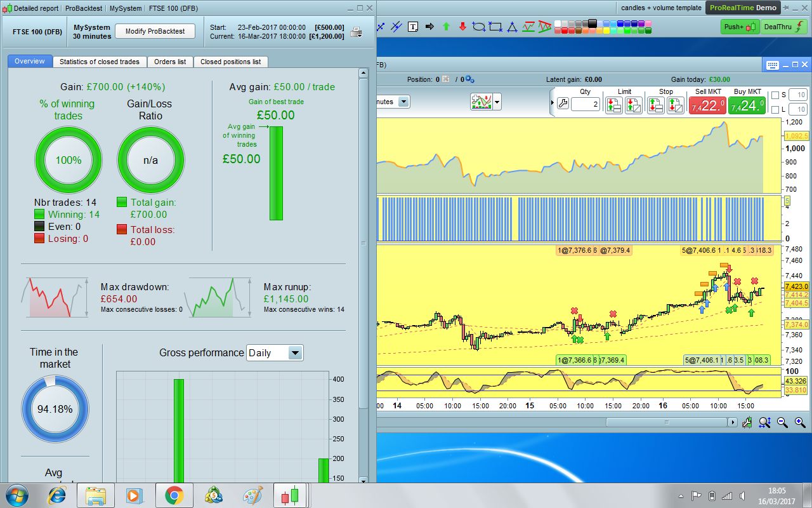The height and width of the screenshot is (508, 812).
Task: Zoom out the chart with minus magnifier
Action: [782, 422]
